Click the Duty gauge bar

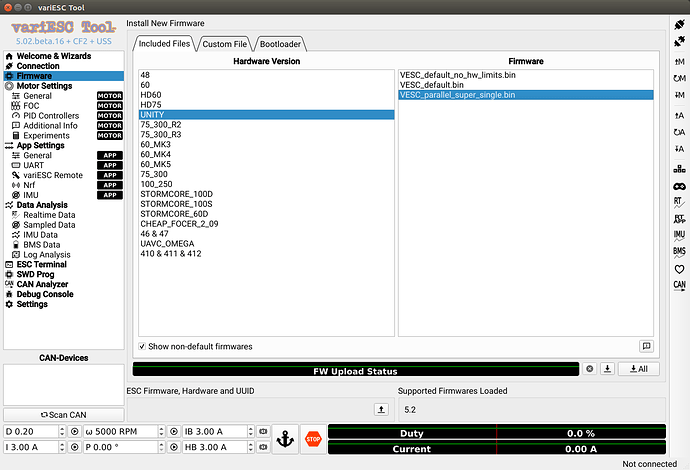point(497,432)
